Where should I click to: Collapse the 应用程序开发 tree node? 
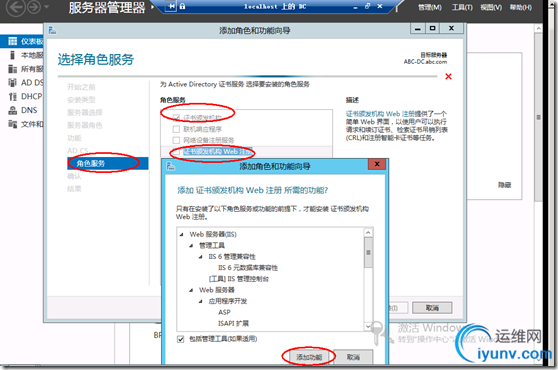[x=201, y=301]
